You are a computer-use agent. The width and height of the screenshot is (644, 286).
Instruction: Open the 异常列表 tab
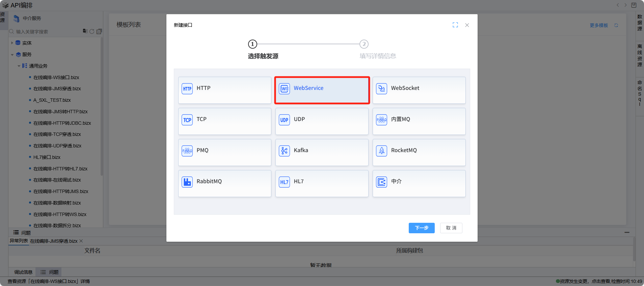pos(19,241)
